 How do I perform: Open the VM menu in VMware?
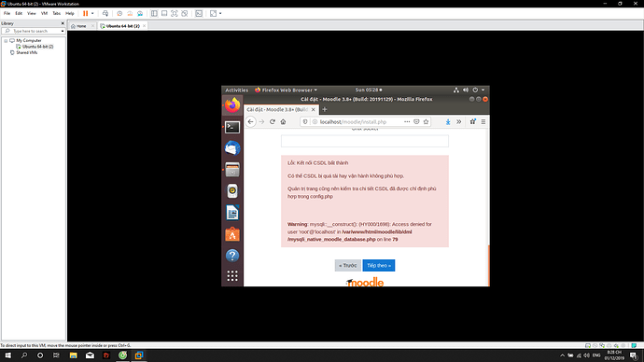[x=44, y=14]
